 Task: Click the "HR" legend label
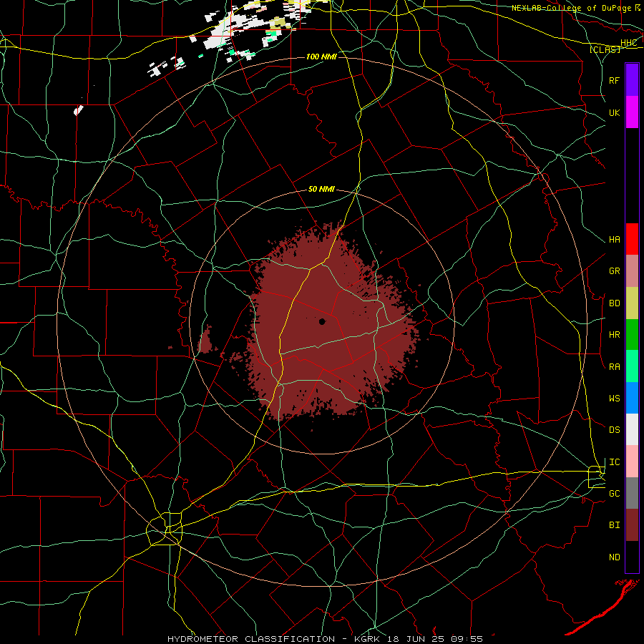pyautogui.click(x=614, y=335)
